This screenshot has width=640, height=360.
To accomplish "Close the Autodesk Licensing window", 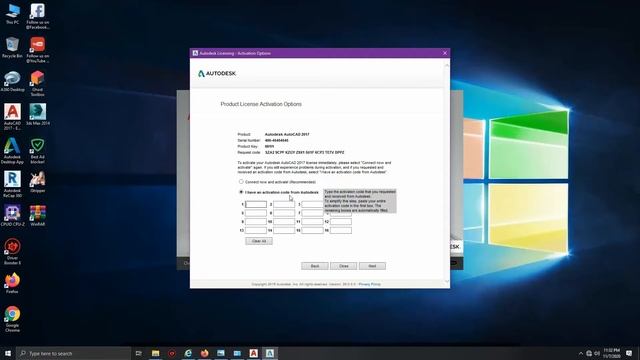I will coord(445,53).
